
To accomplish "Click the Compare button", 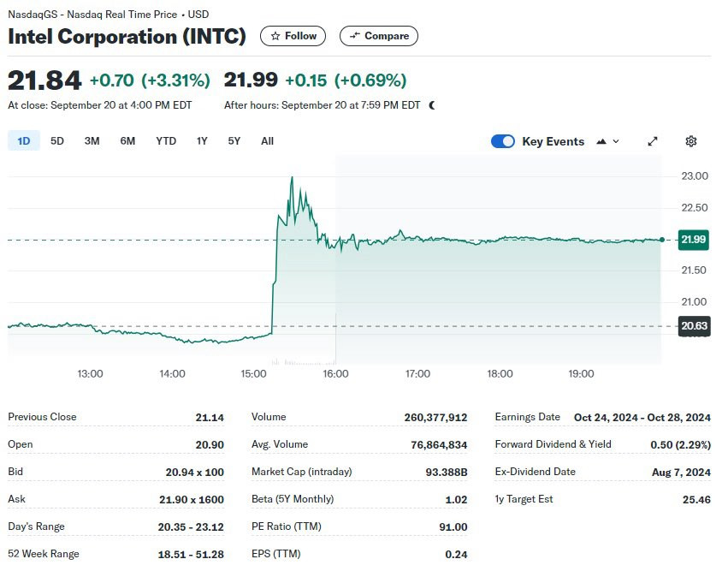I will pyautogui.click(x=378, y=36).
